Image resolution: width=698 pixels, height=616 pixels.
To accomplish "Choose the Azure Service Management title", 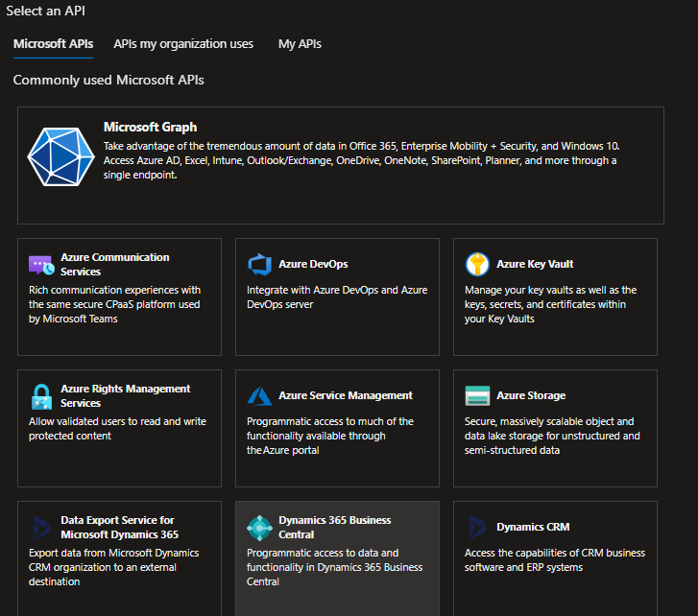I will [346, 396].
